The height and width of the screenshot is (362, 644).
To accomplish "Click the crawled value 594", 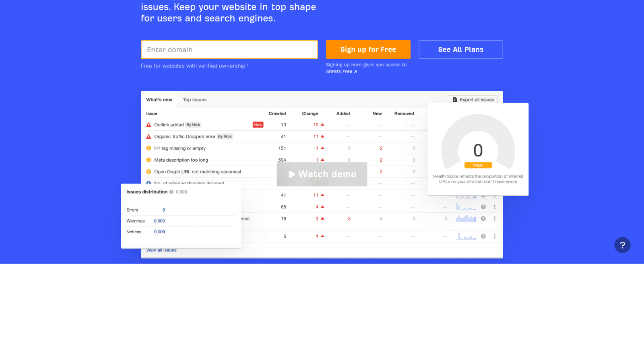I will [282, 160].
